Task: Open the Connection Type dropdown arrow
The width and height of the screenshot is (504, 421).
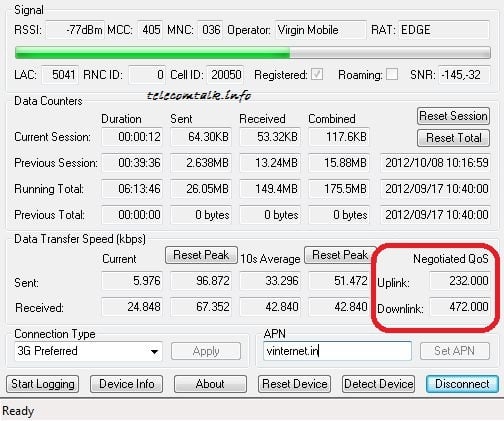Action: 154,352
